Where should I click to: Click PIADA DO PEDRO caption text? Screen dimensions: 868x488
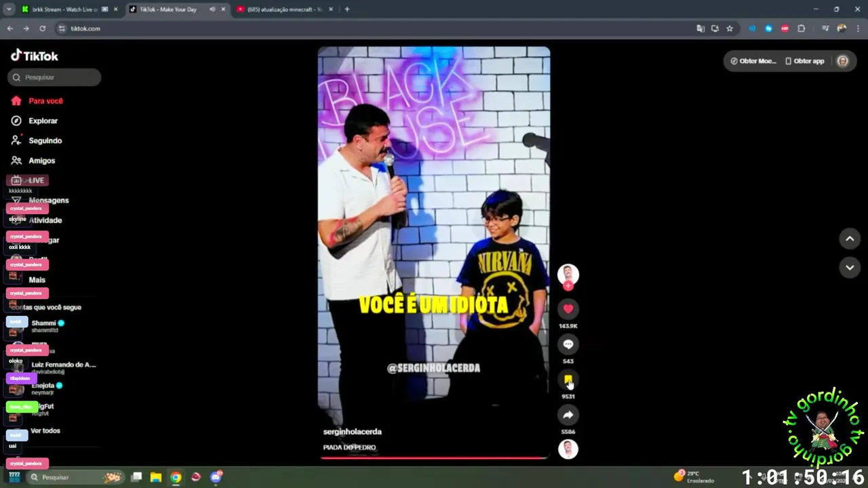point(349,447)
